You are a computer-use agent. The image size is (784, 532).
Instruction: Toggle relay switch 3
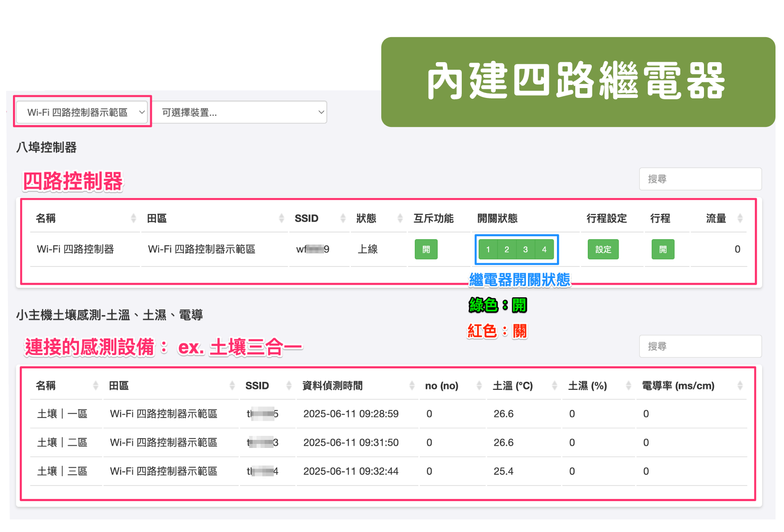[526, 249]
